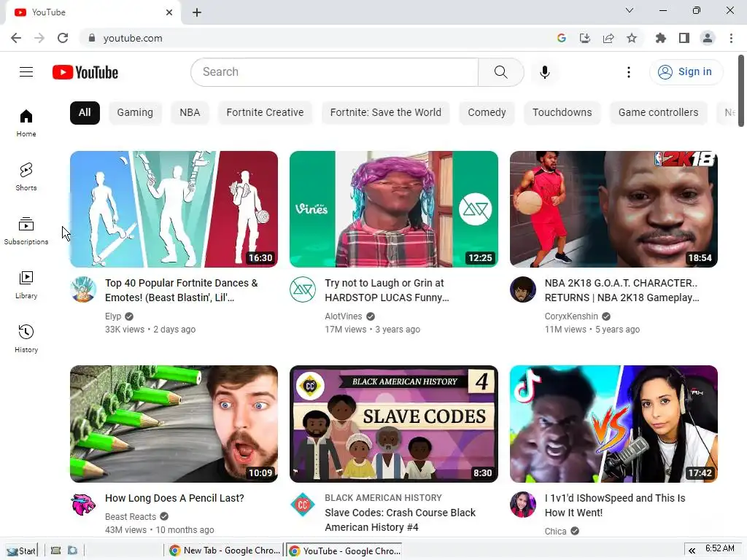The width and height of the screenshot is (747, 560).
Task: Click Slave Codes video thumbnail
Action: (393, 424)
